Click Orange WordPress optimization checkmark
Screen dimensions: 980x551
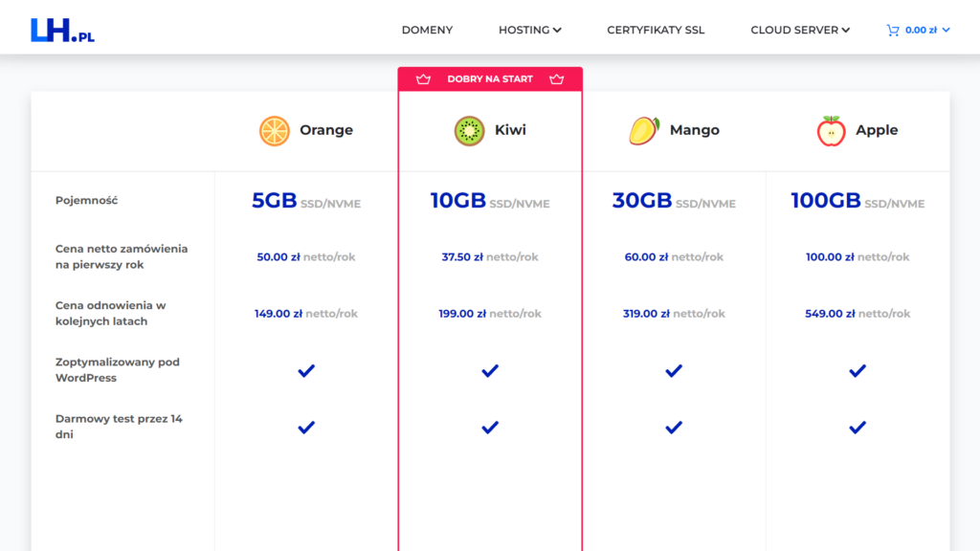[x=306, y=370]
